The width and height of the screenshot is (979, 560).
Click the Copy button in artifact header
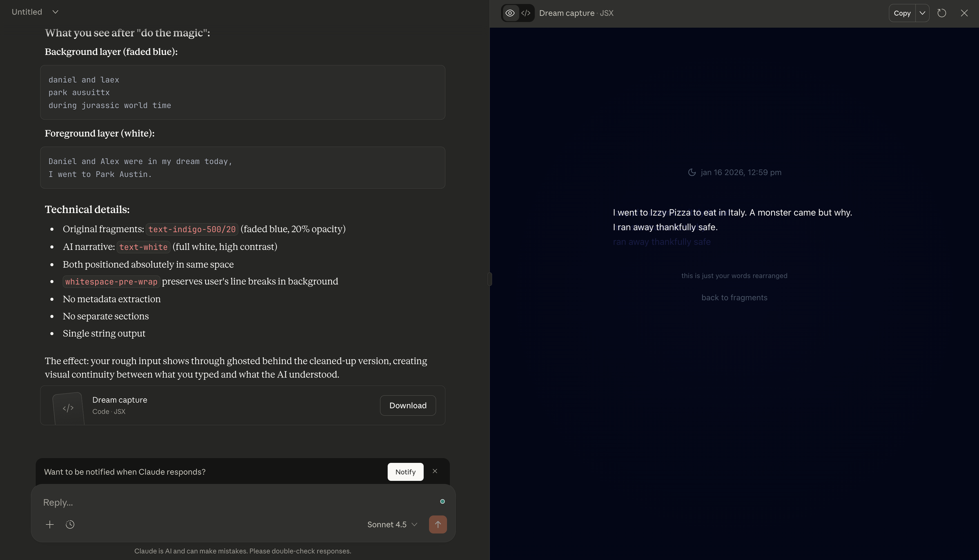[902, 13]
